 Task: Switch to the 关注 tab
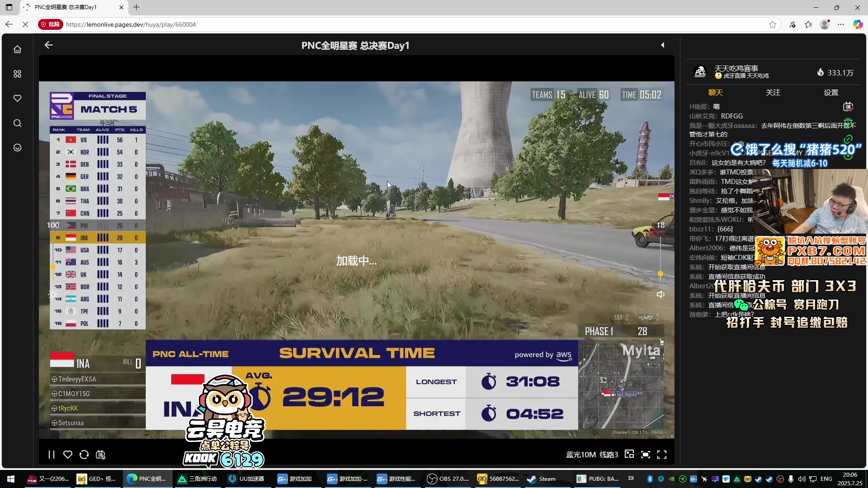(773, 93)
